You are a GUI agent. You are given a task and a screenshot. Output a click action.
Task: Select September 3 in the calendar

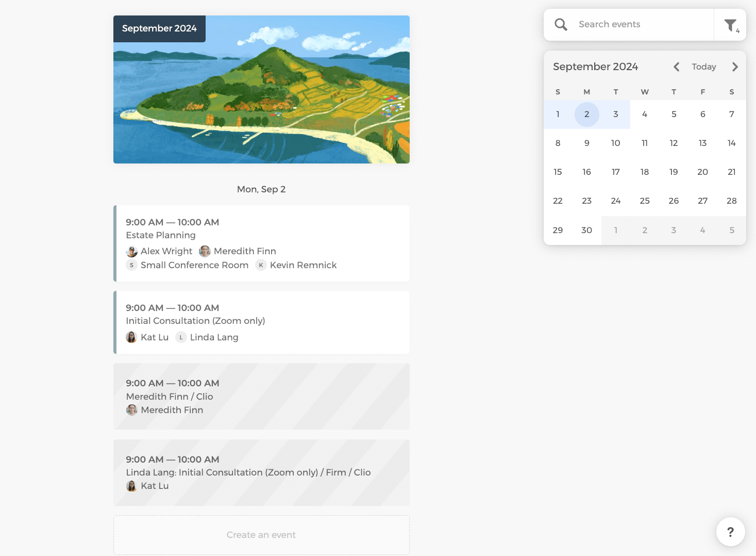click(x=615, y=114)
